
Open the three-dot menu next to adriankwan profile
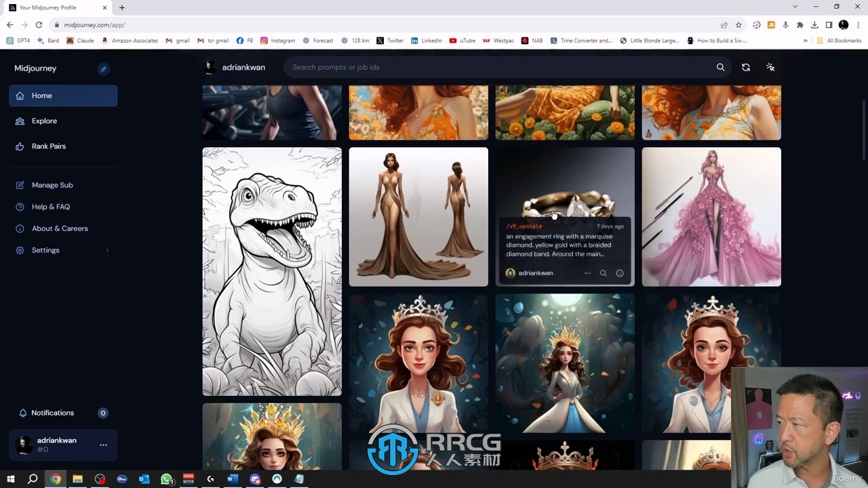click(x=103, y=445)
